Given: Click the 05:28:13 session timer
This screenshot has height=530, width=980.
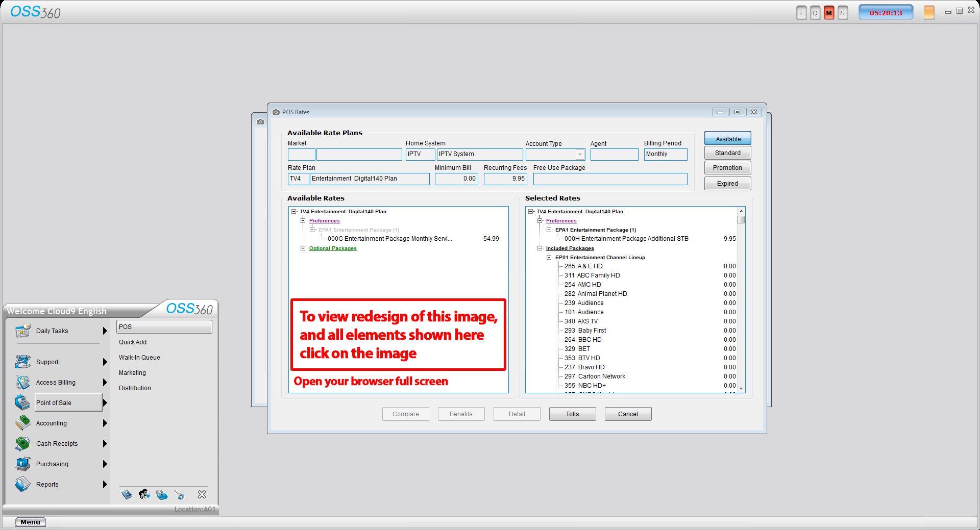Looking at the screenshot, I should pos(886,13).
